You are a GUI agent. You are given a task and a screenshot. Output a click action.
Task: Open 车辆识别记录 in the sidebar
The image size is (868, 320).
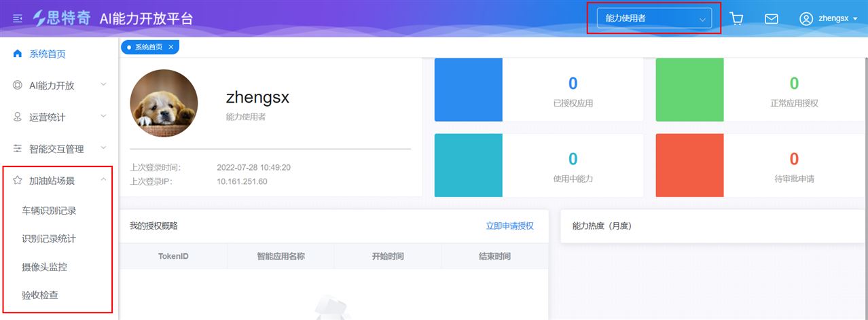(49, 211)
